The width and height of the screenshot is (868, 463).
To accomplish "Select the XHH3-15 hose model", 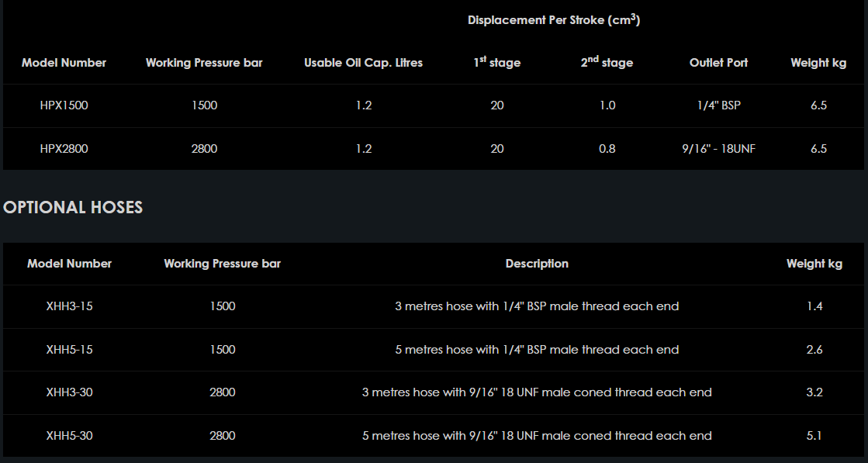I will [69, 306].
